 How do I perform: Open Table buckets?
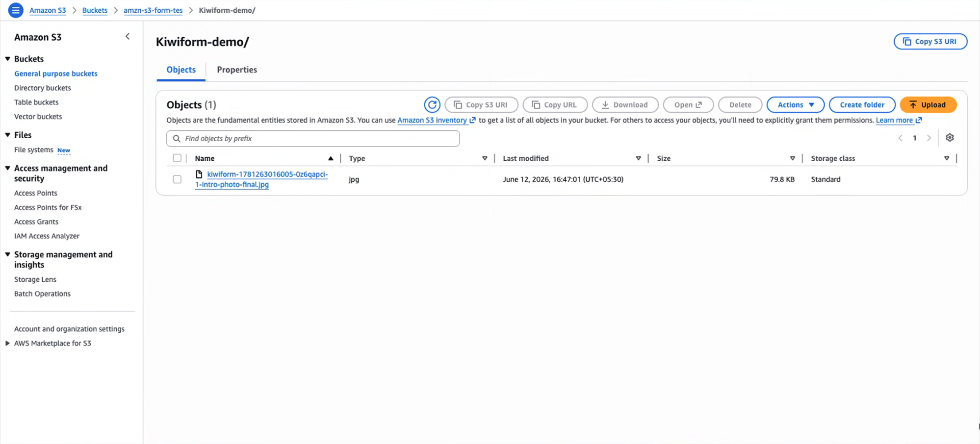pyautogui.click(x=36, y=102)
